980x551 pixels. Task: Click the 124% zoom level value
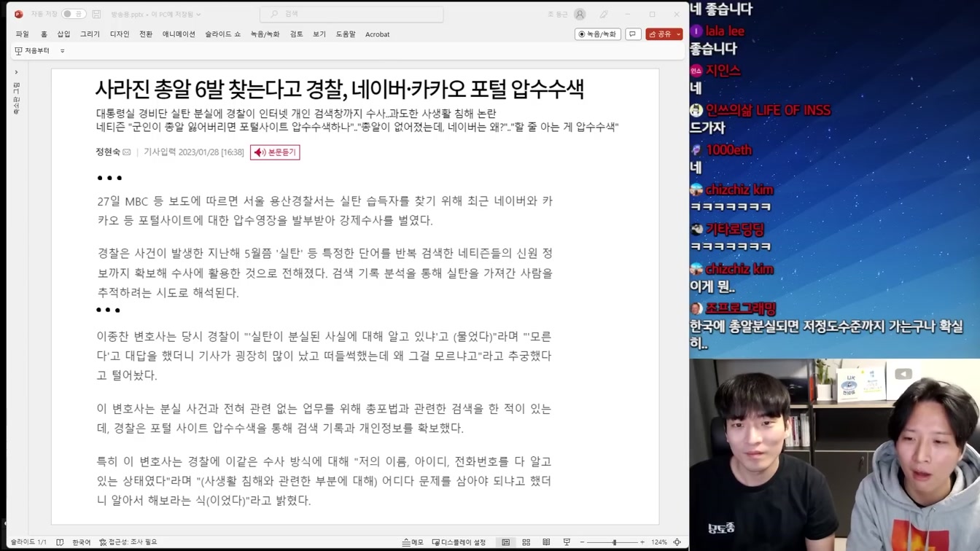point(659,542)
